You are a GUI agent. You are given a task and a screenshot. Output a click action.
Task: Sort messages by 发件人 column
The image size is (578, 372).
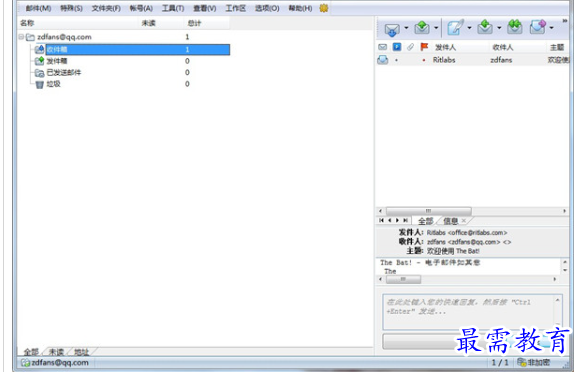click(445, 48)
